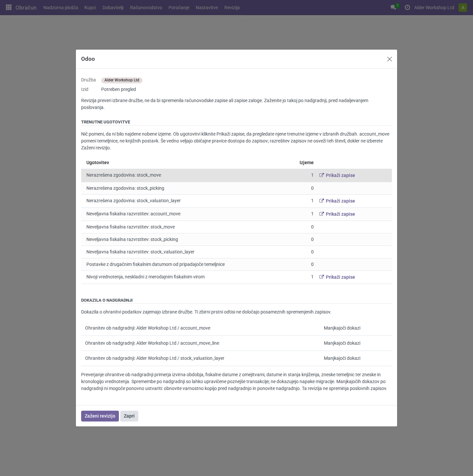Click external-link icon in stock_valuation_layer history row

[x=322, y=201]
